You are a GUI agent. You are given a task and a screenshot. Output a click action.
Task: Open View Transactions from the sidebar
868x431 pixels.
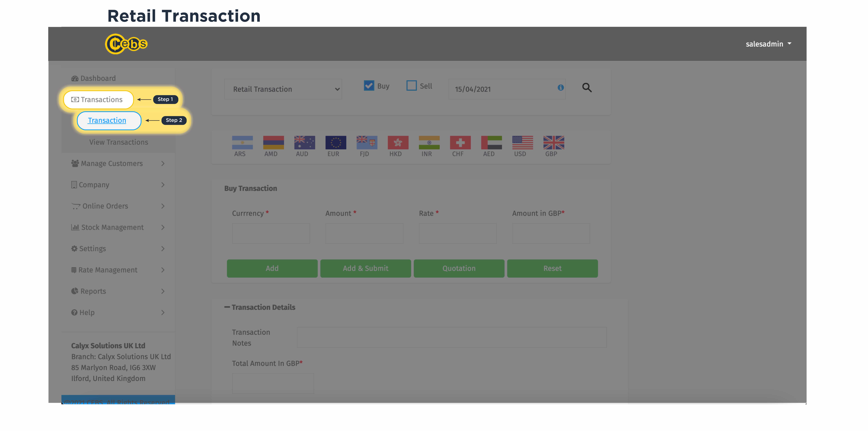coord(118,142)
